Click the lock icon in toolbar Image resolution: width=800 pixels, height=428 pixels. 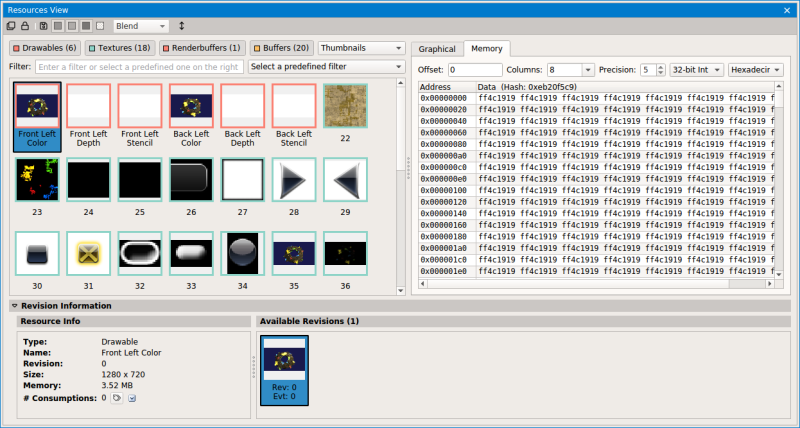24,26
